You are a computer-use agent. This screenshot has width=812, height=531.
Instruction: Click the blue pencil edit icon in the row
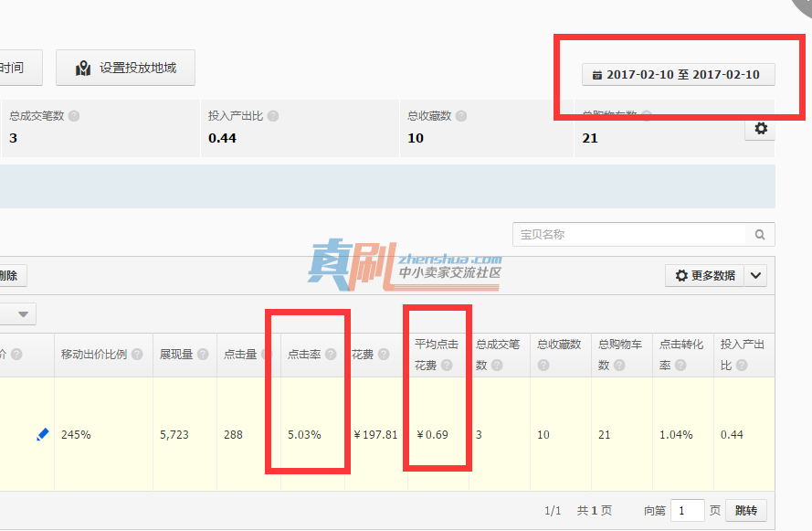pos(42,435)
